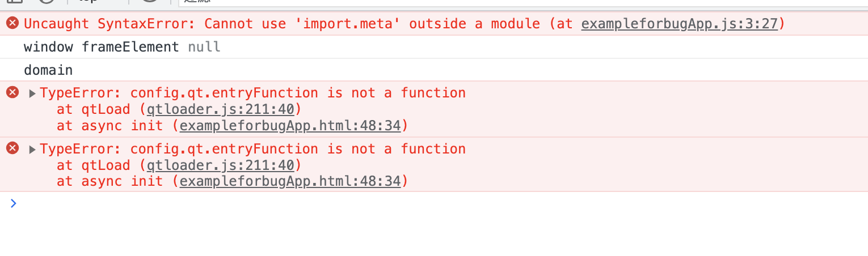Click the console filter input field
The width and height of the screenshot is (868, 256).
click(522, 3)
